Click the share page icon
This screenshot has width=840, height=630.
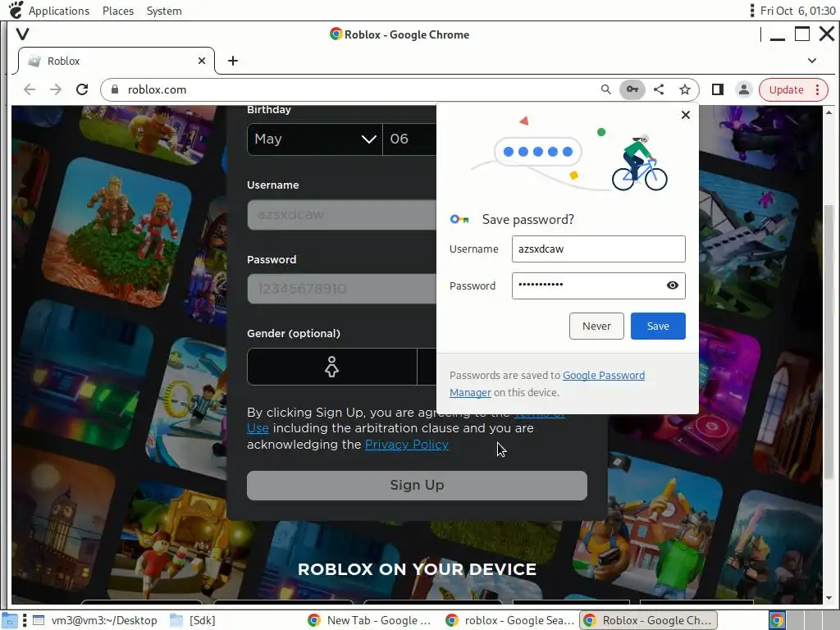click(x=659, y=89)
